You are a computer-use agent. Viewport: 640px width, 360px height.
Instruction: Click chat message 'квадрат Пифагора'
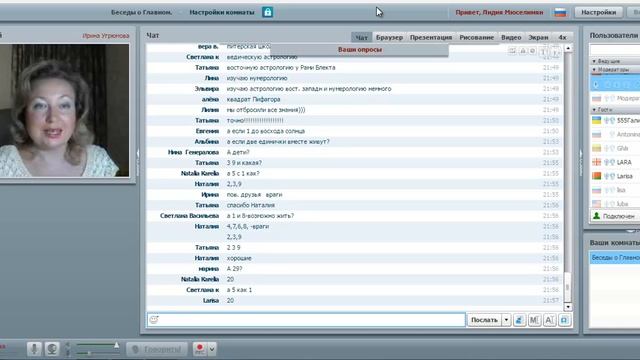253,99
